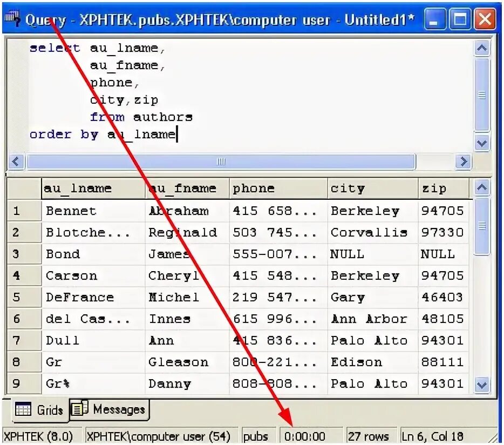Click the Danny first name cell
The image size is (504, 445).
(187, 383)
